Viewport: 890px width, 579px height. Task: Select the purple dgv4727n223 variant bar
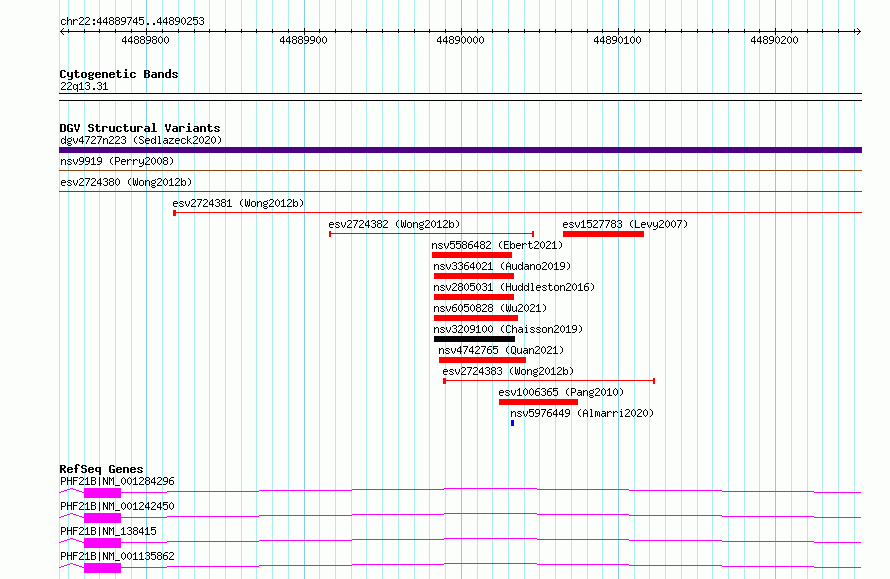460,150
